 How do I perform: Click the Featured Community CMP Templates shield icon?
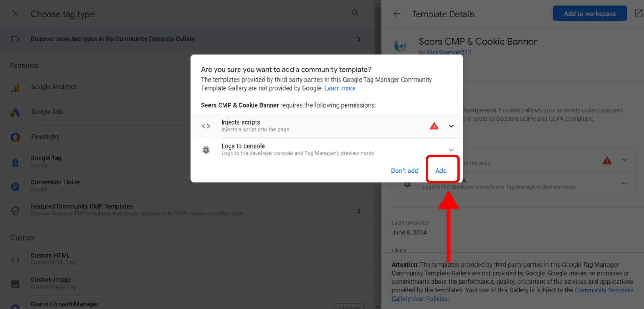16,210
